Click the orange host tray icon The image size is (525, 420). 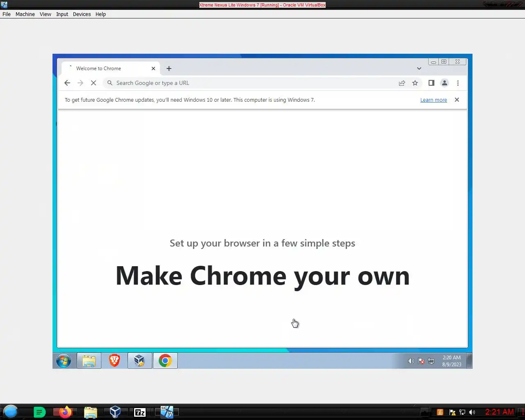click(x=440, y=412)
